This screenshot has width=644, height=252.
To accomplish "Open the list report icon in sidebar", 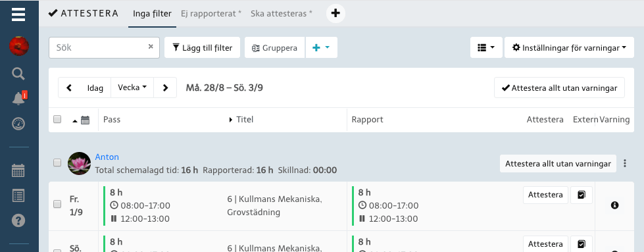I will (x=18, y=195).
